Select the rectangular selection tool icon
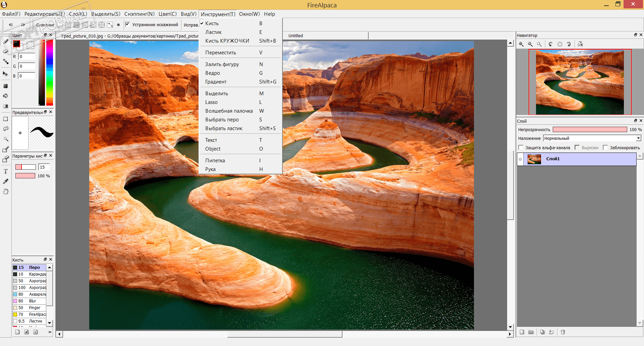The image size is (644, 346). point(6,119)
